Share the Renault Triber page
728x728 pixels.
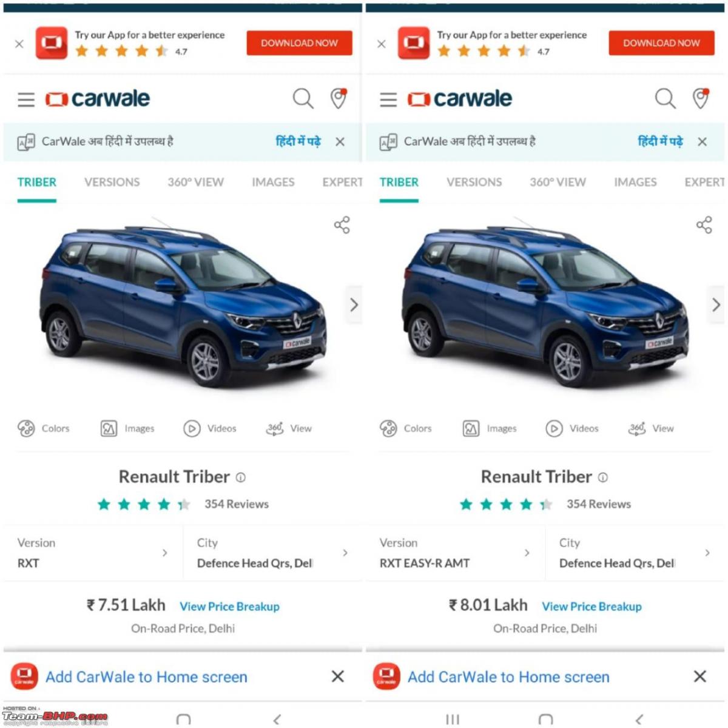[x=342, y=224]
